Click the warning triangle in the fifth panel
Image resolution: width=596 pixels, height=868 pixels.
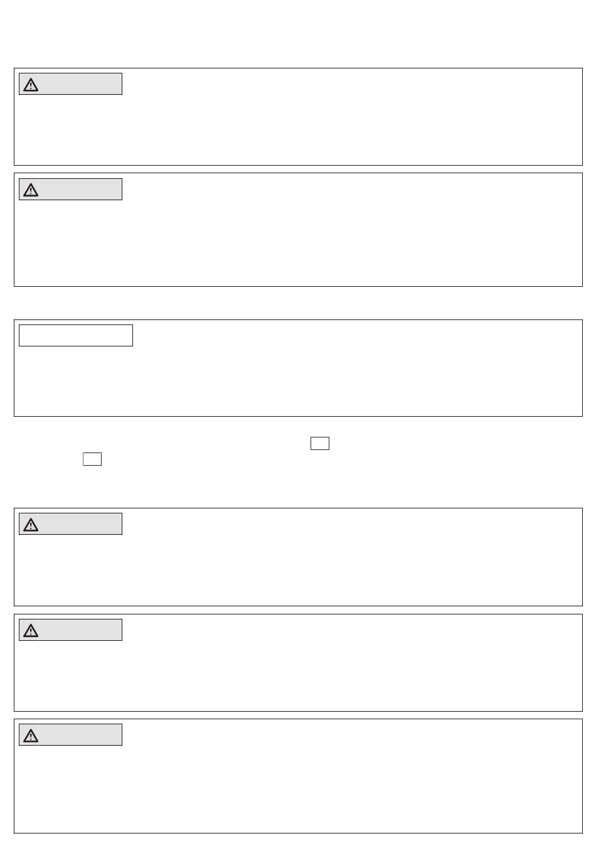[x=30, y=631]
